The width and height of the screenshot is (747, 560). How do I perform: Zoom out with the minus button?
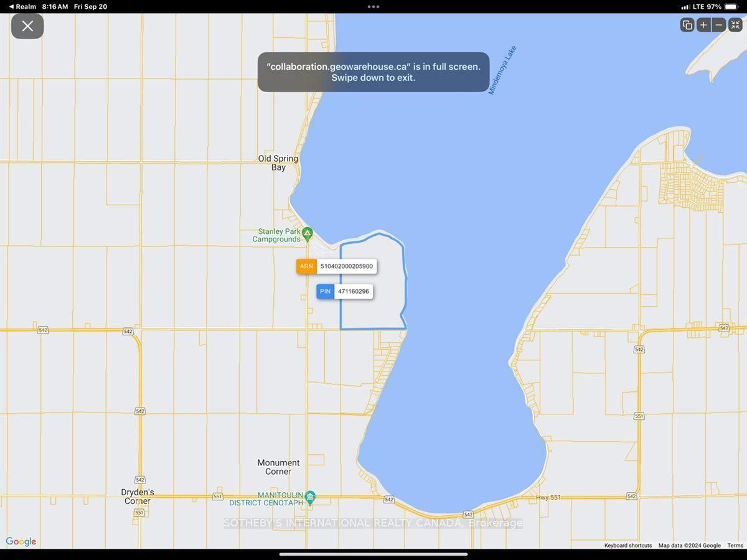click(719, 25)
